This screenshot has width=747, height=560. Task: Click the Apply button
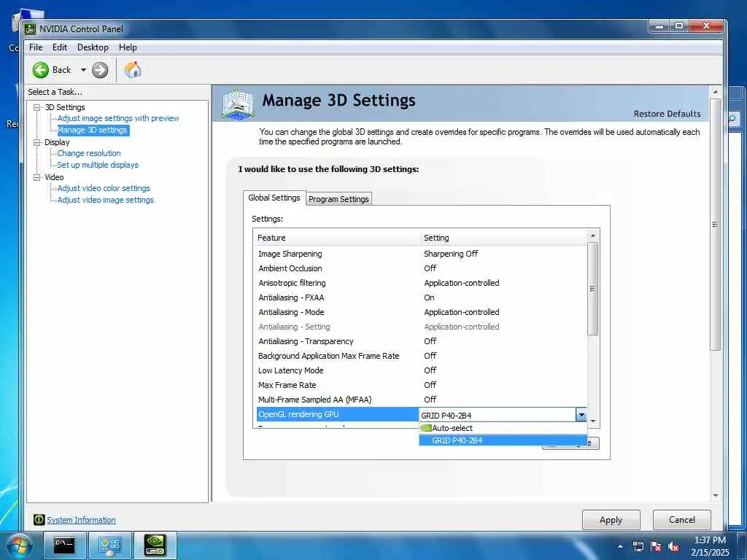(611, 519)
